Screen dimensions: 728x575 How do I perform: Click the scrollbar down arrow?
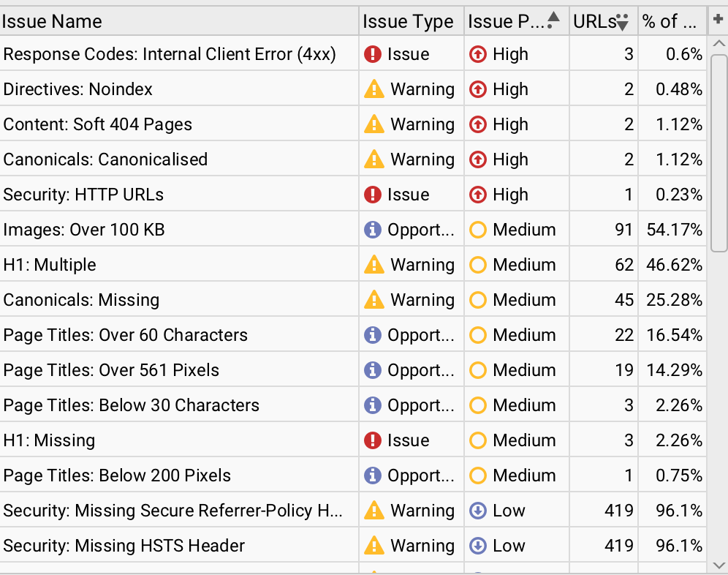coord(718,565)
